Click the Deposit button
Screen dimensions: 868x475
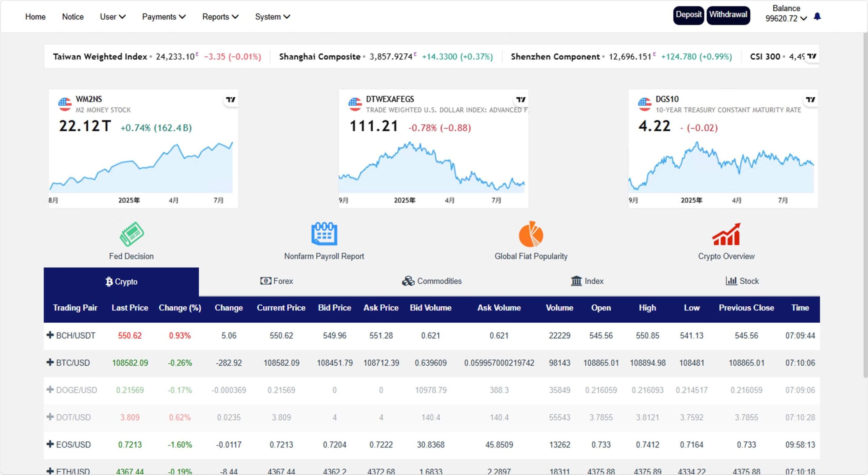tap(688, 15)
